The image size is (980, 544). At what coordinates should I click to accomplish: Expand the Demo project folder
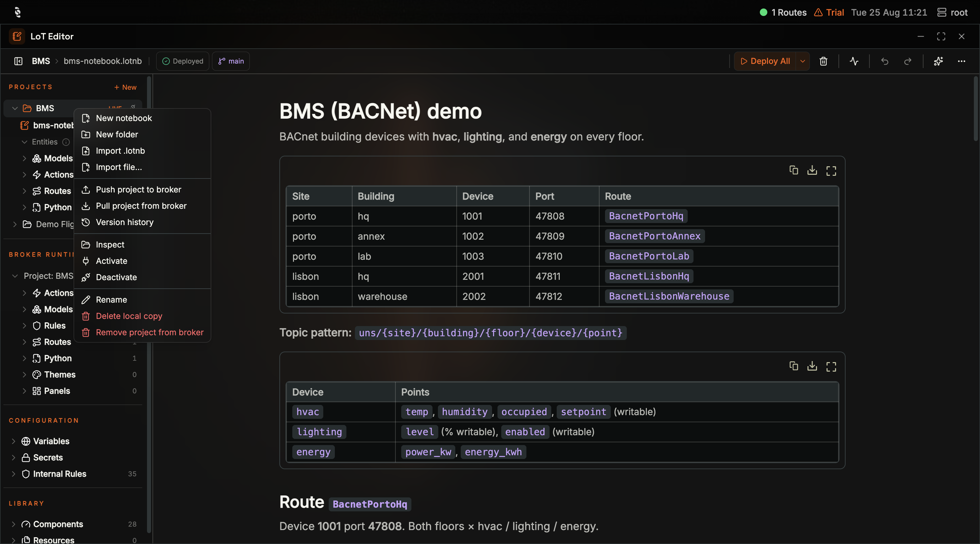[x=15, y=224]
